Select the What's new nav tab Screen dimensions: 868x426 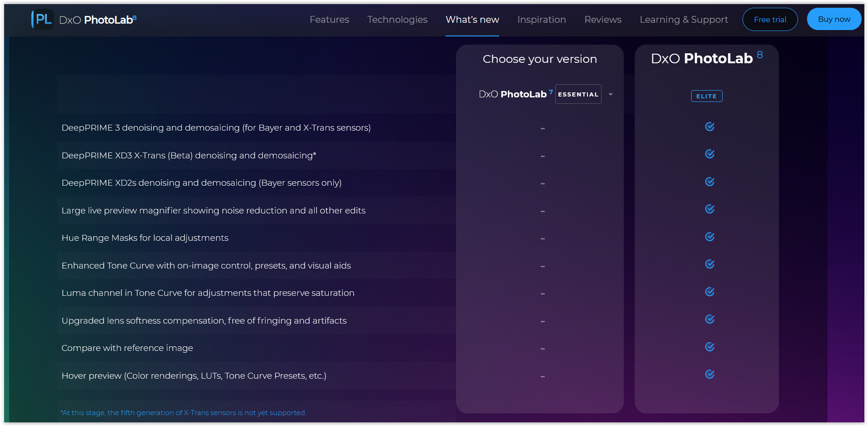click(x=472, y=20)
